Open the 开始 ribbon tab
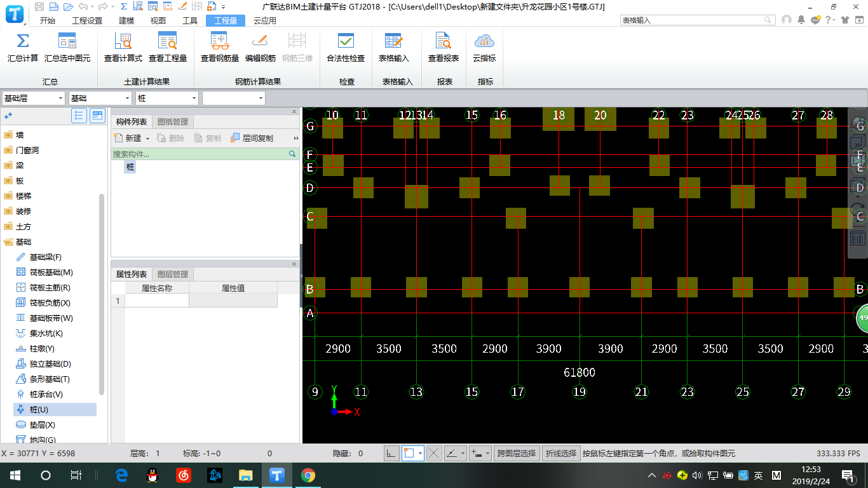Image resolution: width=868 pixels, height=488 pixels. click(48, 20)
